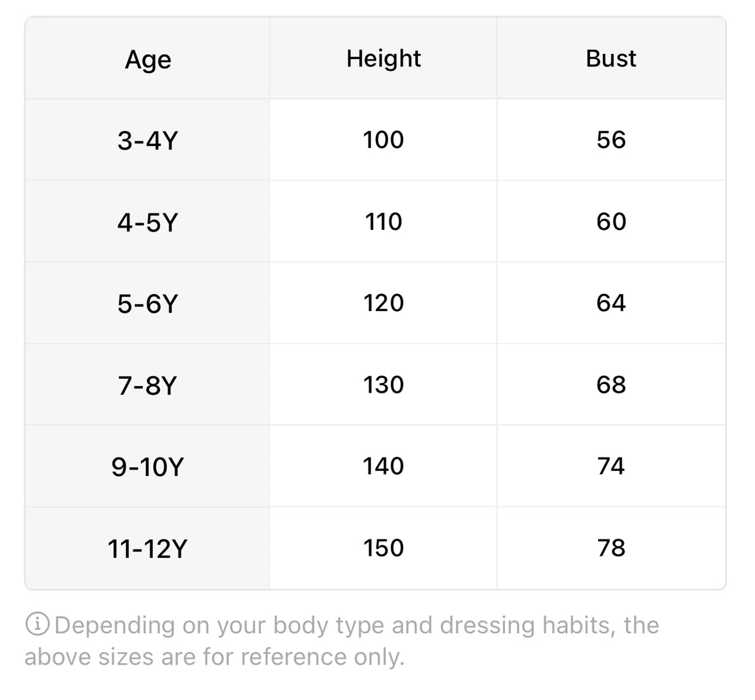Click the height value 100
This screenshot has width=755, height=700.
(383, 140)
